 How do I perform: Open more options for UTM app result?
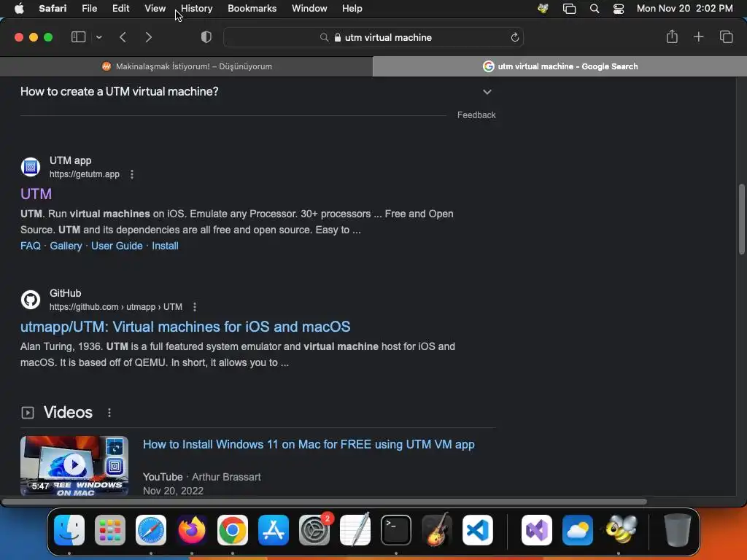132,174
